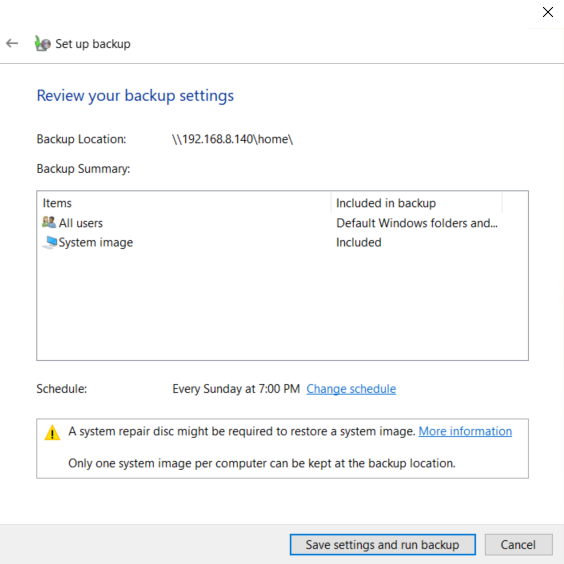Click the Default Windows folders entry

[417, 223]
